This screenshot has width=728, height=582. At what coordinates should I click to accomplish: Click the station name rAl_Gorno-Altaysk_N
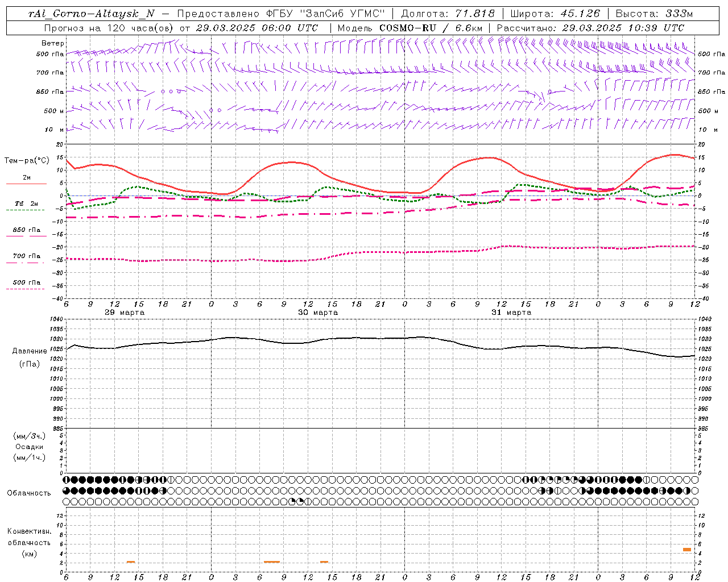pos(92,14)
